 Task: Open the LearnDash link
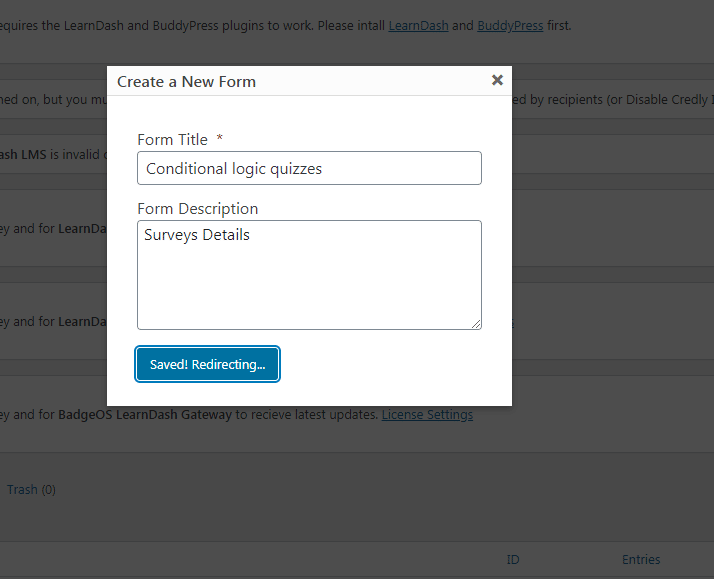pyautogui.click(x=418, y=25)
